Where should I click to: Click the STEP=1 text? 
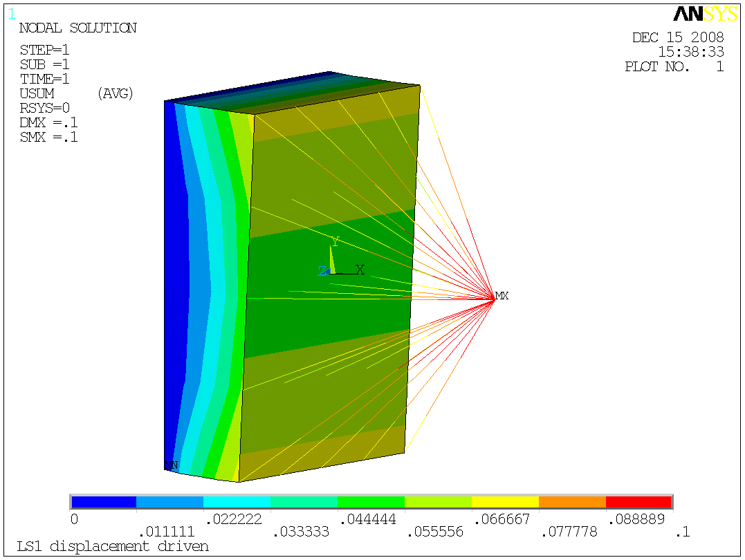tap(44, 50)
